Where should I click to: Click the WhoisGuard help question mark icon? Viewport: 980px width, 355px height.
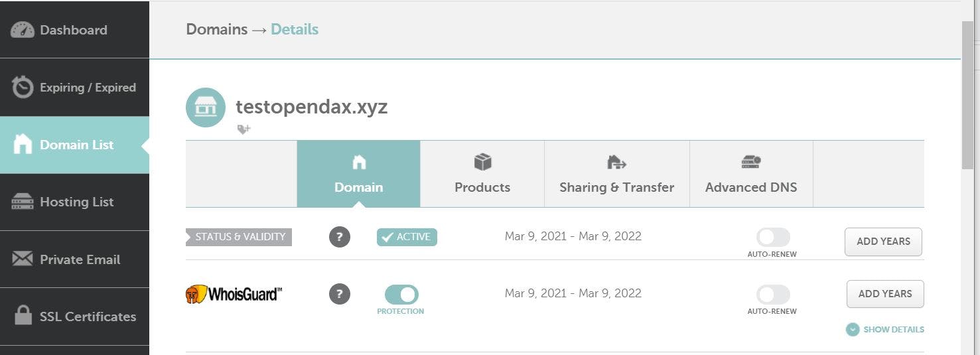point(340,293)
